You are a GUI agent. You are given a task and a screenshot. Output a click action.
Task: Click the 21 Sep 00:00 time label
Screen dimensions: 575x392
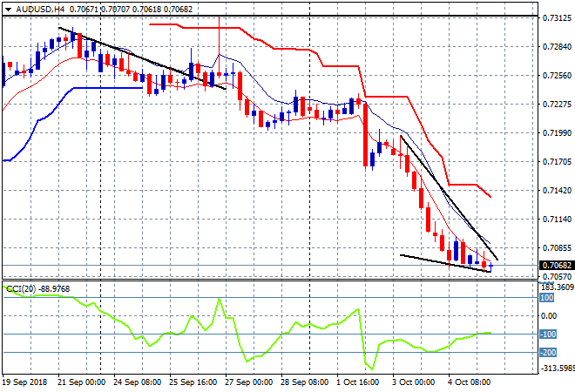pos(81,382)
